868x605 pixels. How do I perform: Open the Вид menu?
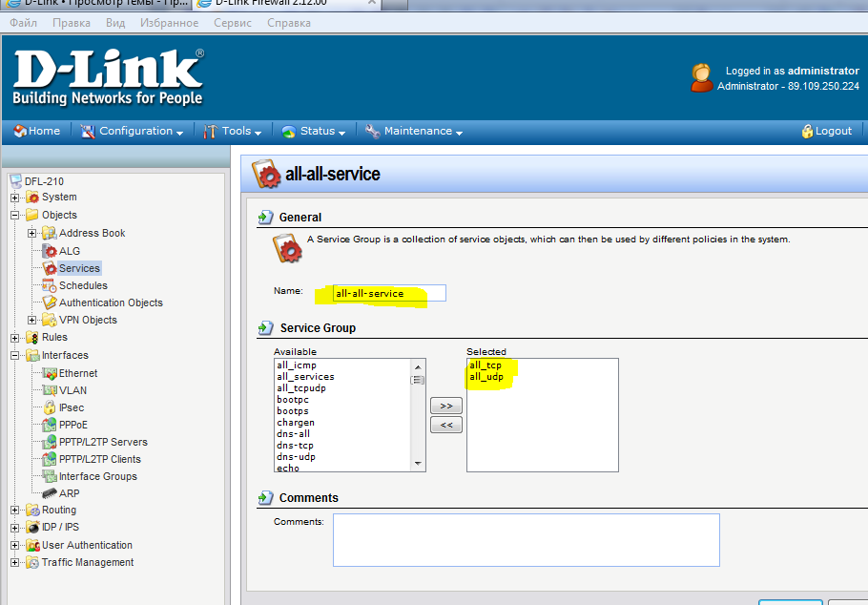pyautogui.click(x=115, y=23)
